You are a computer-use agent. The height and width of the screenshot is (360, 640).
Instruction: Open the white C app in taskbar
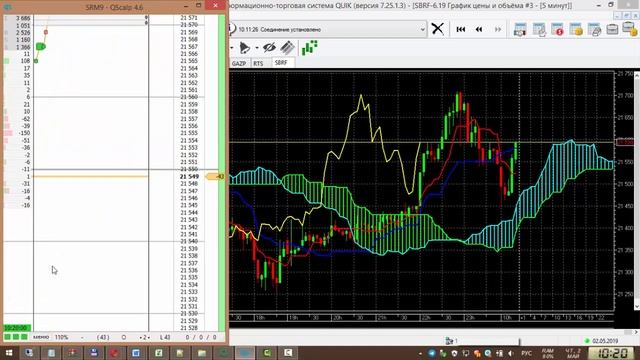tap(288, 353)
